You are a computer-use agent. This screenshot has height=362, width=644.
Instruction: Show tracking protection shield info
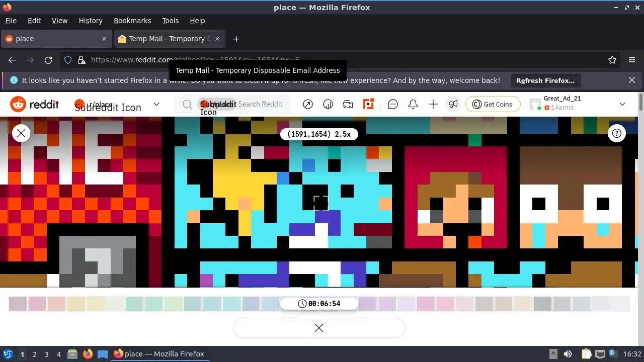(x=68, y=60)
